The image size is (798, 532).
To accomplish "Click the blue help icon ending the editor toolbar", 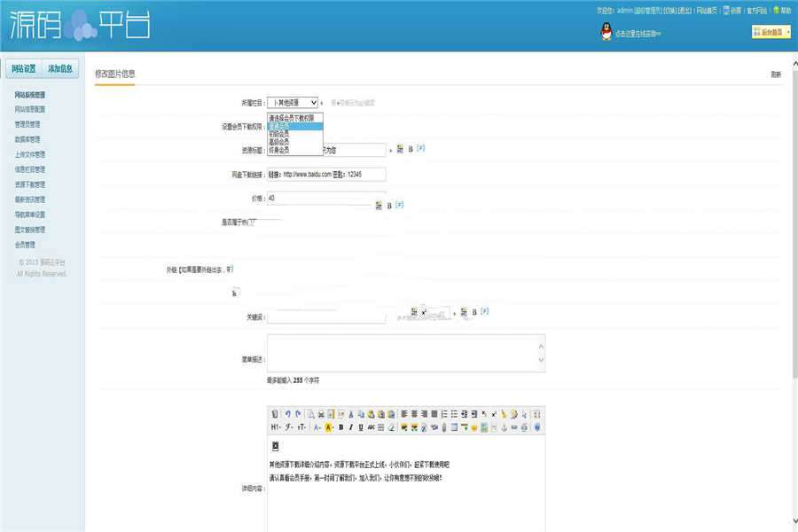I will pos(537,427).
